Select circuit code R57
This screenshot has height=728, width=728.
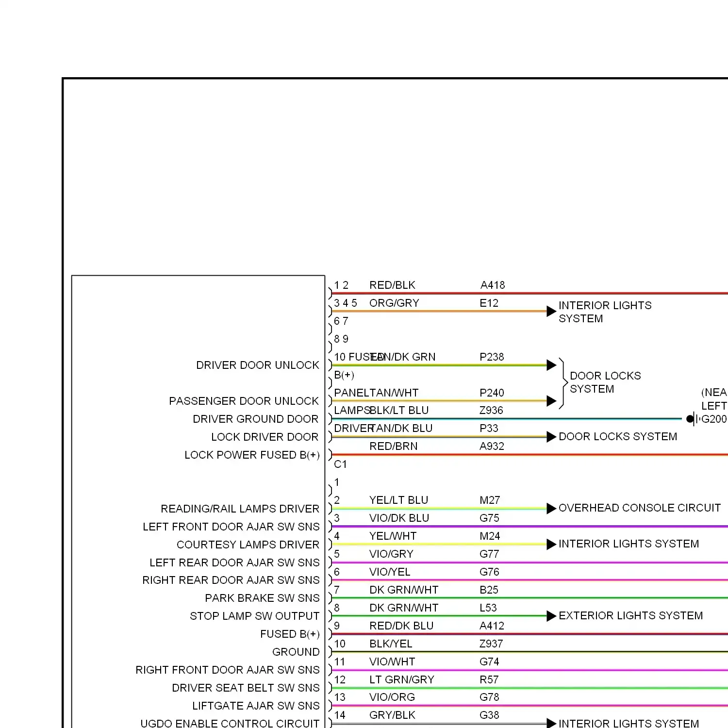489,680
